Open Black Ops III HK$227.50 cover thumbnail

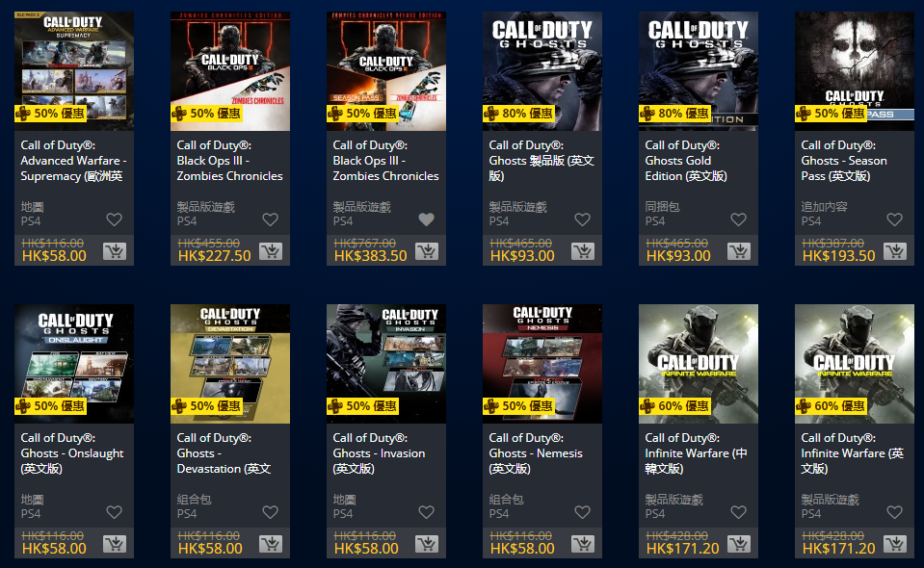pos(230,71)
